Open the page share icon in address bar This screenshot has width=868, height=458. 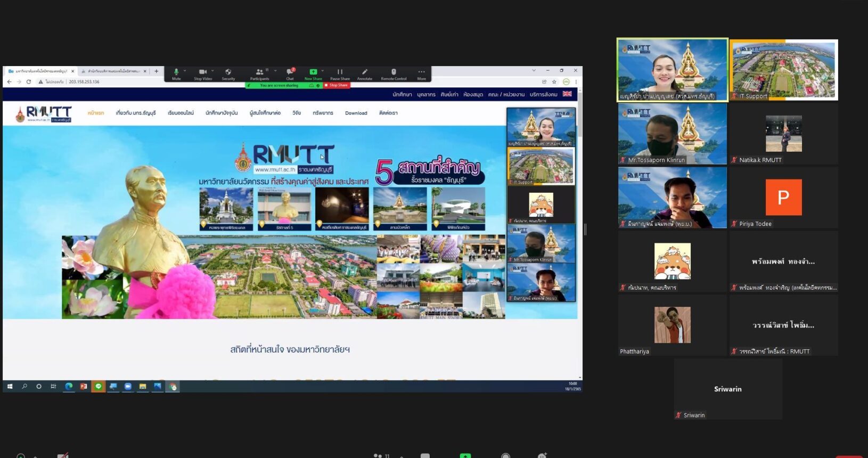pos(544,81)
